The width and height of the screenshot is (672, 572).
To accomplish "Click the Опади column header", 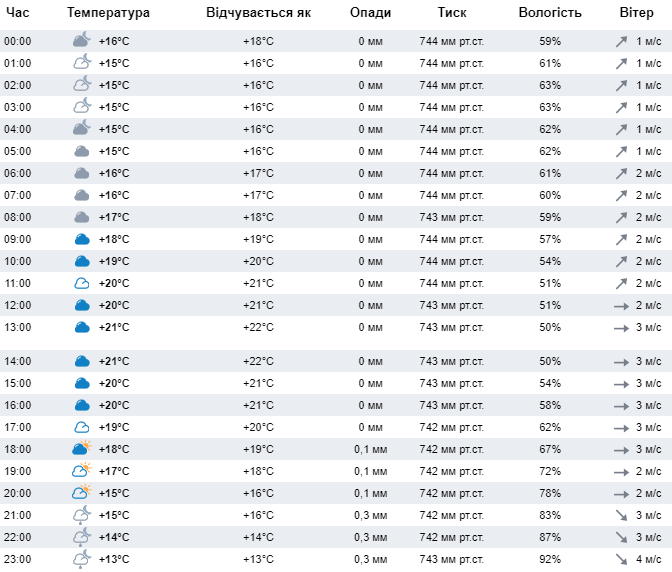I will coord(371,13).
